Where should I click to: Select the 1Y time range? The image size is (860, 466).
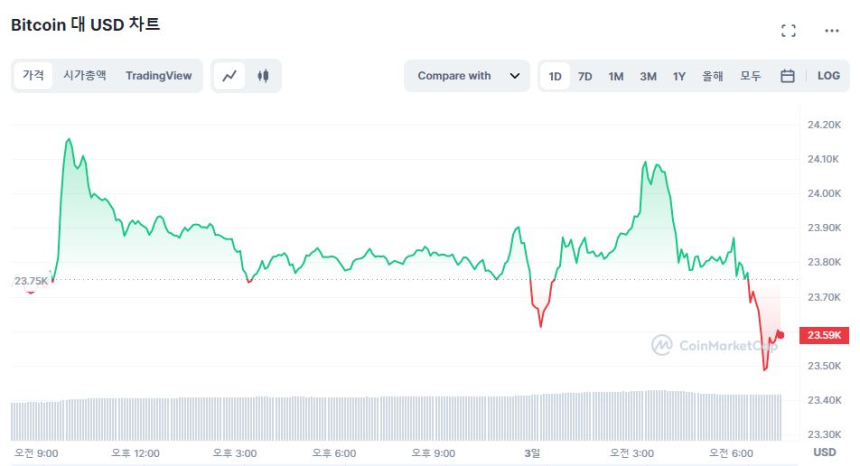[x=679, y=76]
